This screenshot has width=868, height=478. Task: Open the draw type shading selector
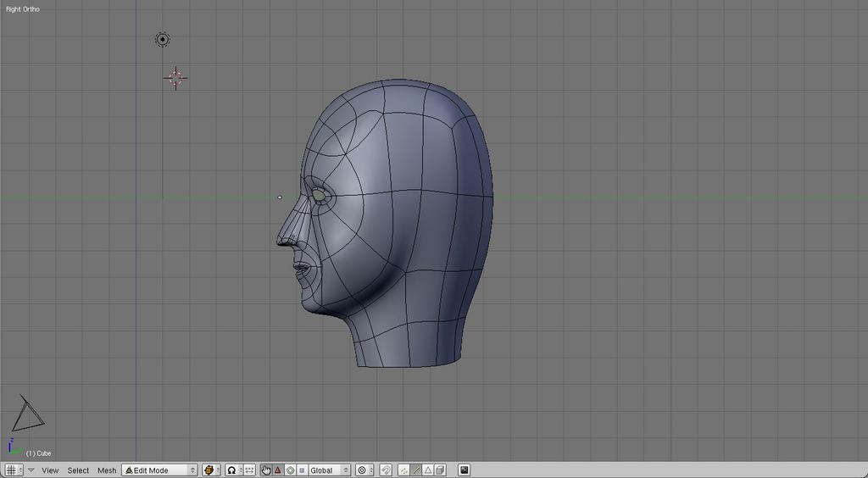click(x=211, y=470)
